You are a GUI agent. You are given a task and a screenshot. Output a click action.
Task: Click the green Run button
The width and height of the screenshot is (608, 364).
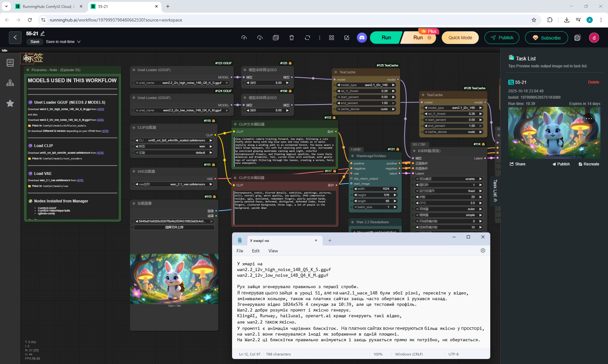386,38
